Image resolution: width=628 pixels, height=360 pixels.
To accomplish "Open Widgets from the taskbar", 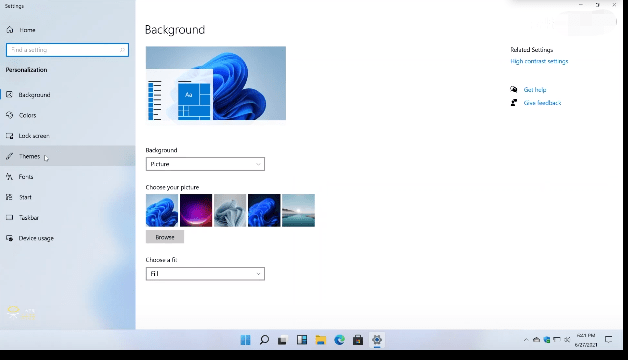I will coord(302,340).
